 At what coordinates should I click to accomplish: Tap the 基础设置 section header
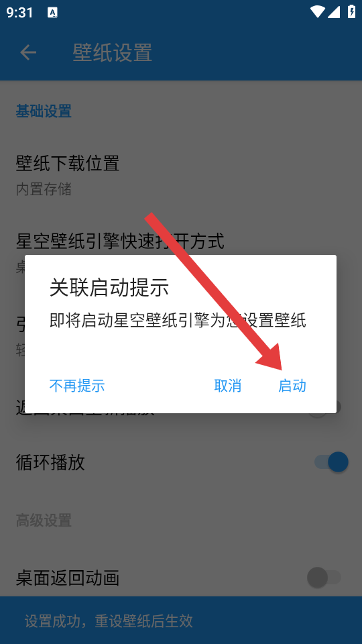coord(44,111)
